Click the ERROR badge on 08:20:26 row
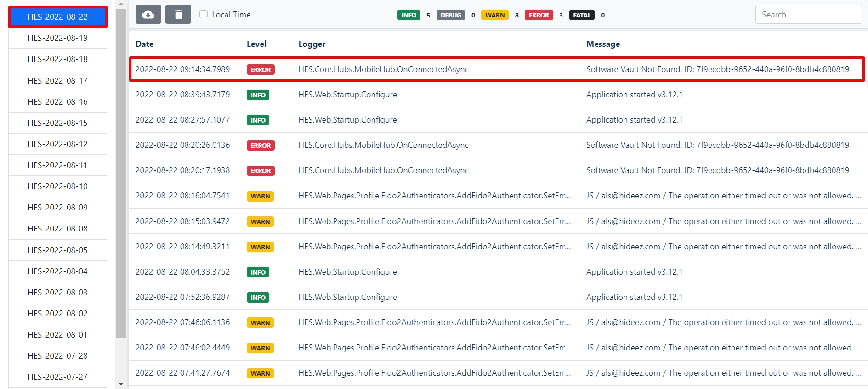The image size is (868, 389). point(261,146)
